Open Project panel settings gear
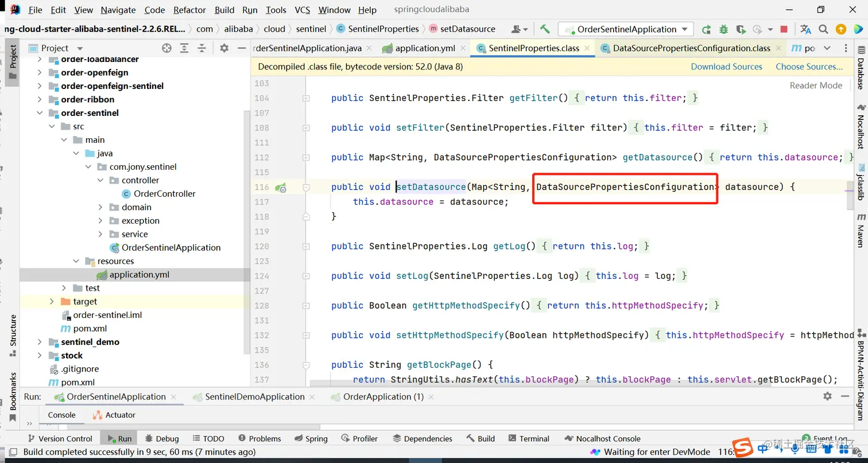 coord(224,48)
